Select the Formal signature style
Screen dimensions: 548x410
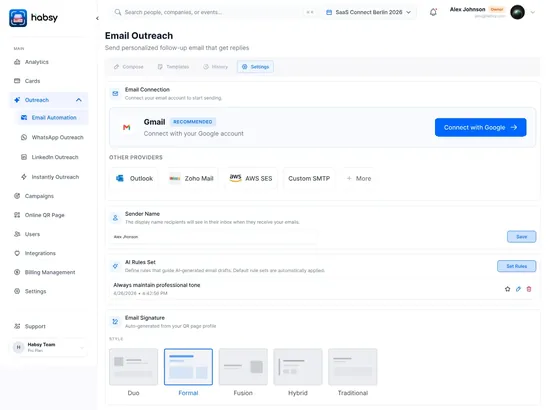coord(188,367)
